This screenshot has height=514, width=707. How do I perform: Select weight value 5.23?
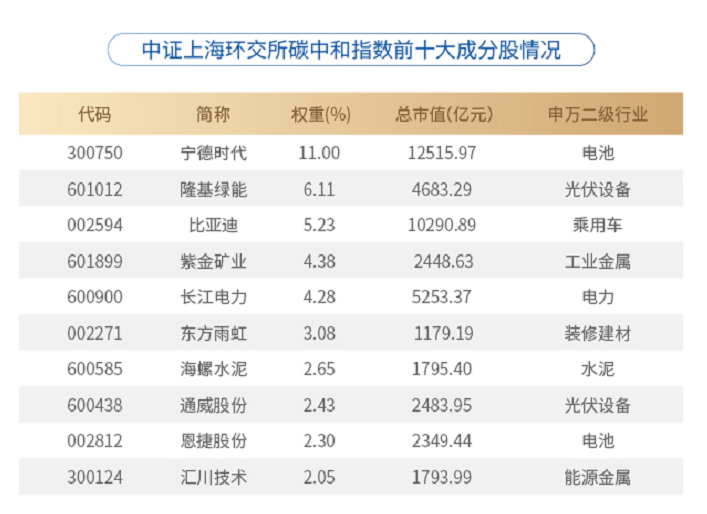[x=319, y=225]
